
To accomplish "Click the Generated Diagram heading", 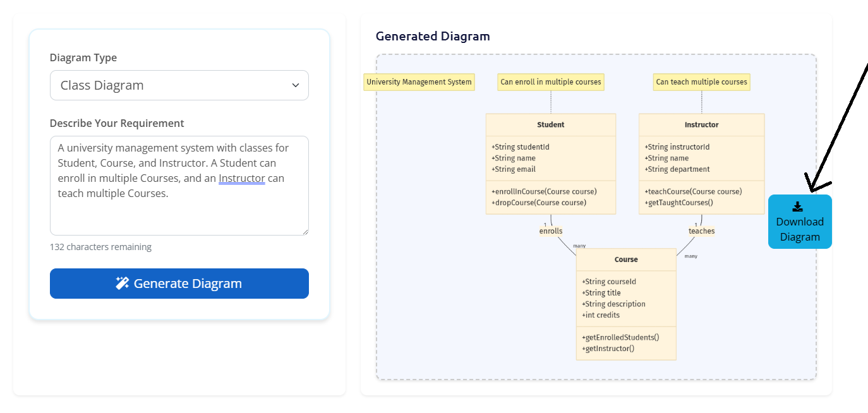I will pyautogui.click(x=433, y=36).
